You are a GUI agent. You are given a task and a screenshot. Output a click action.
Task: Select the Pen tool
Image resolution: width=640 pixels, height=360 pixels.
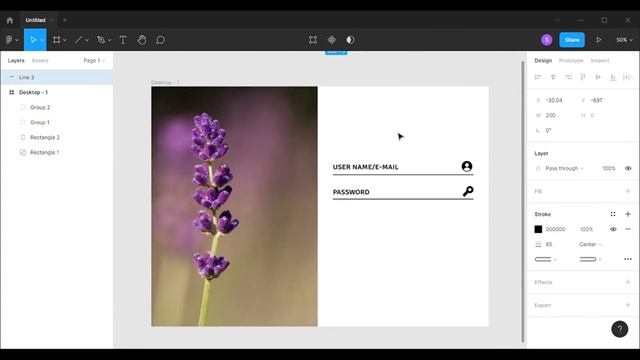pos(101,40)
